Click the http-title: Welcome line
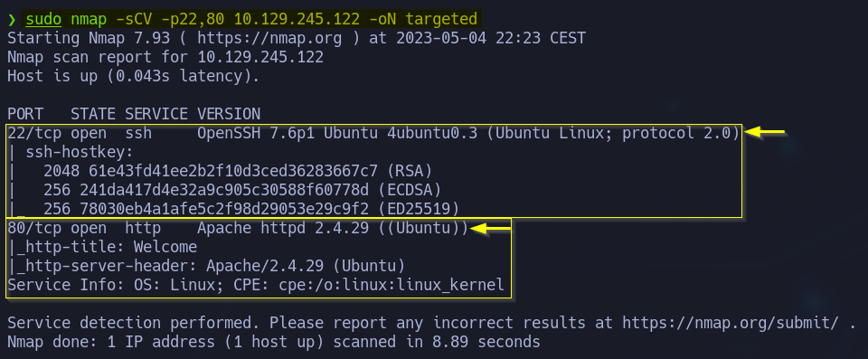The height and width of the screenshot is (359, 868). coord(103,247)
